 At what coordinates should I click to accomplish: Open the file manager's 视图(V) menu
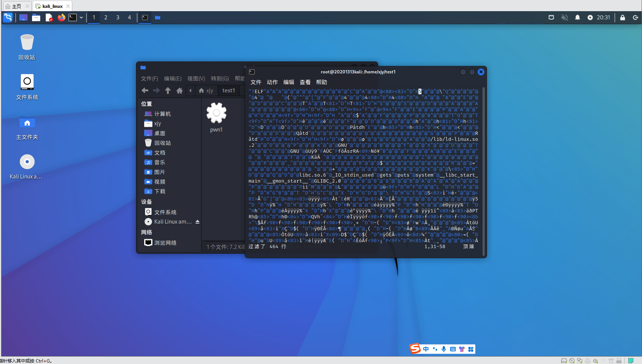[196, 79]
